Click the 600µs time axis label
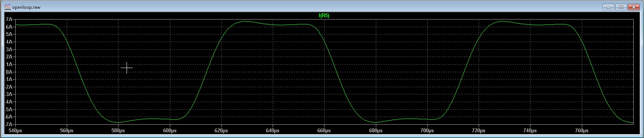This screenshot has width=644, height=138. (170, 131)
